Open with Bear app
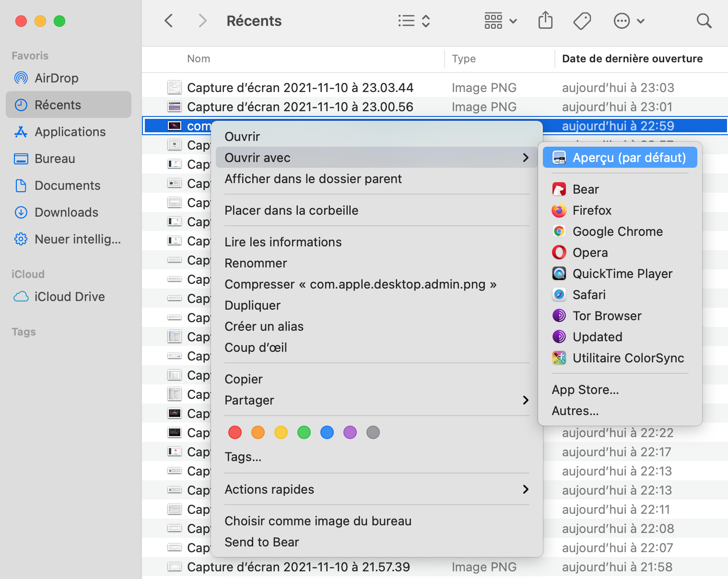The height and width of the screenshot is (579, 728). [620, 189]
